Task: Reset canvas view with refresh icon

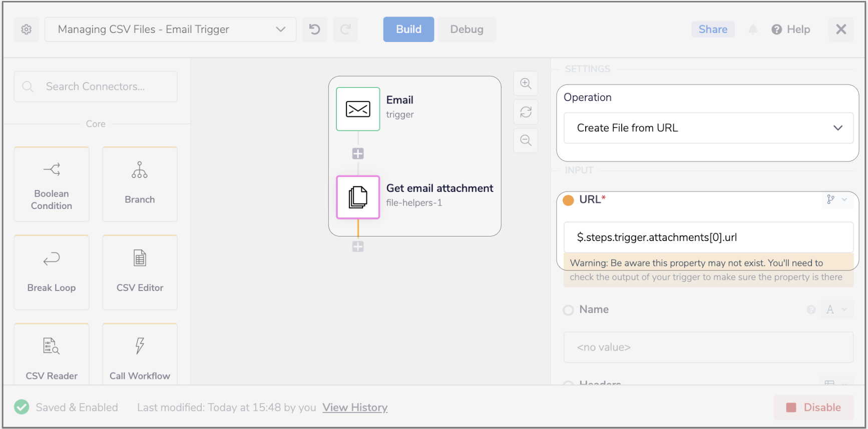Action: point(526,112)
